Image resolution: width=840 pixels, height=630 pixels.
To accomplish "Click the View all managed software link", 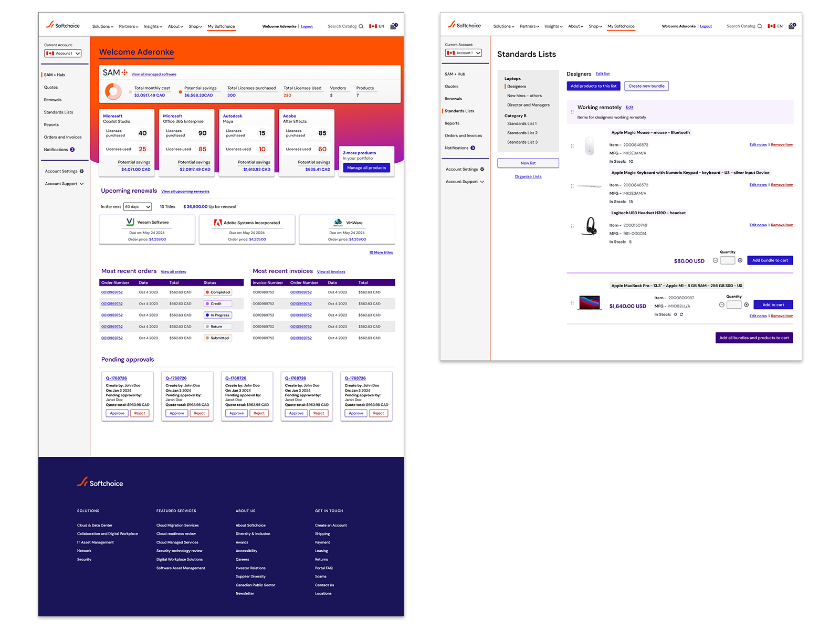I will 154,75.
